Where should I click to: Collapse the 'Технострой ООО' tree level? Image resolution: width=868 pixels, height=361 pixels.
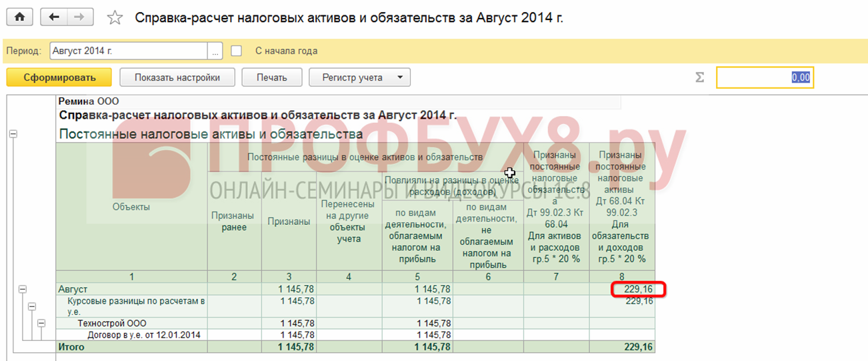point(42,323)
